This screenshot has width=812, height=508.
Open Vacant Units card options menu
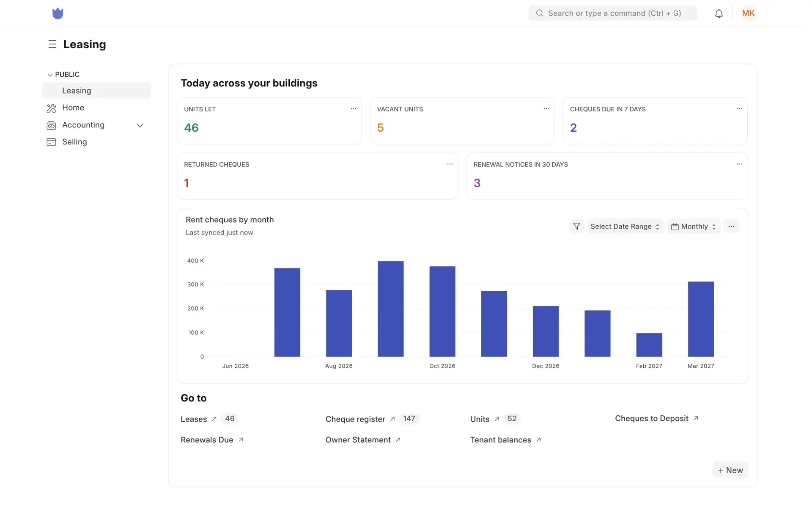pos(546,109)
